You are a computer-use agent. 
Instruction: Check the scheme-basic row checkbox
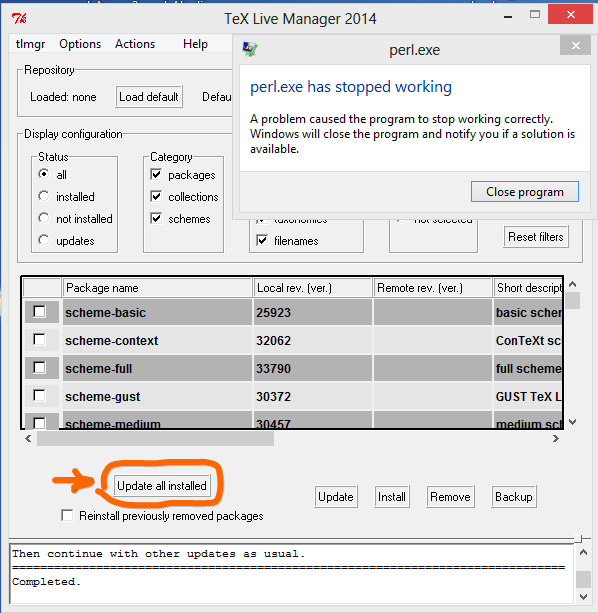pos(39,312)
